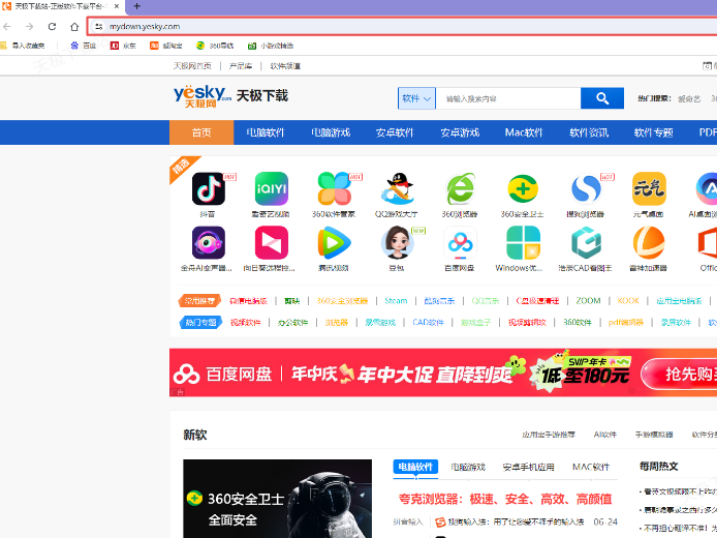Expand the 软件 search category dropdown

pyautogui.click(x=417, y=98)
